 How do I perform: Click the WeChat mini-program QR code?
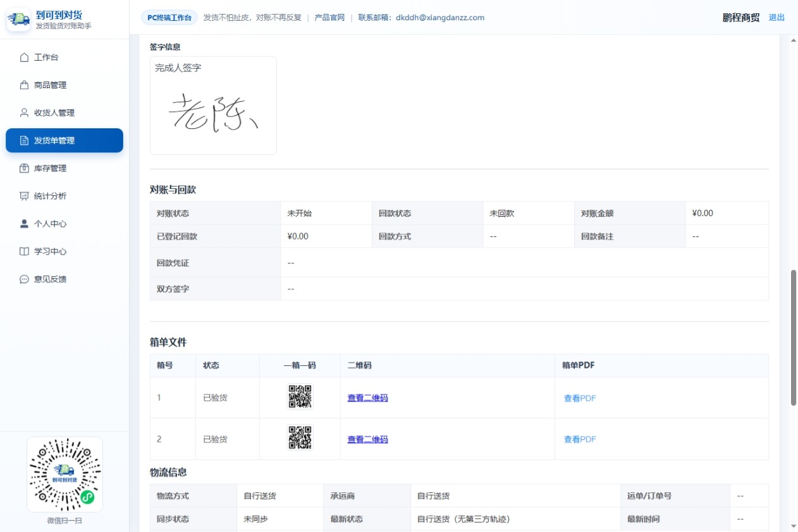pos(64,474)
